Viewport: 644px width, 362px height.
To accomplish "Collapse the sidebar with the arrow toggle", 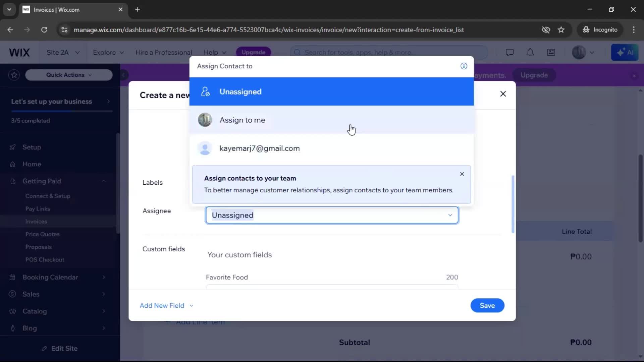I will tap(123, 75).
